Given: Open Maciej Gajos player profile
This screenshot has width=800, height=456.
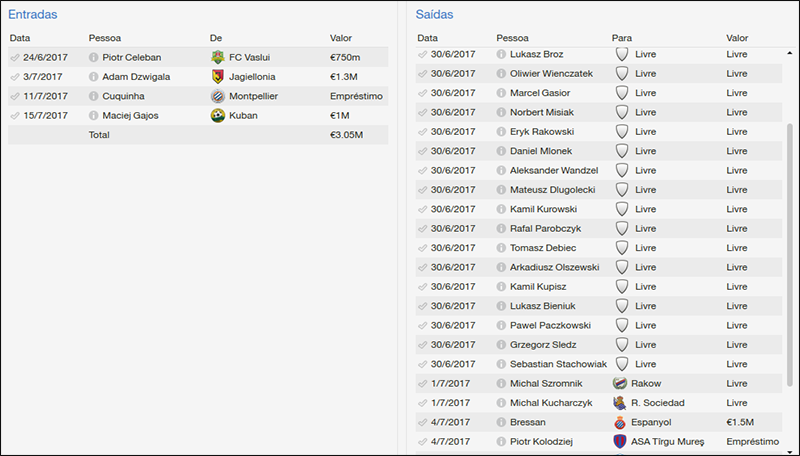Looking at the screenshot, I should click(131, 115).
